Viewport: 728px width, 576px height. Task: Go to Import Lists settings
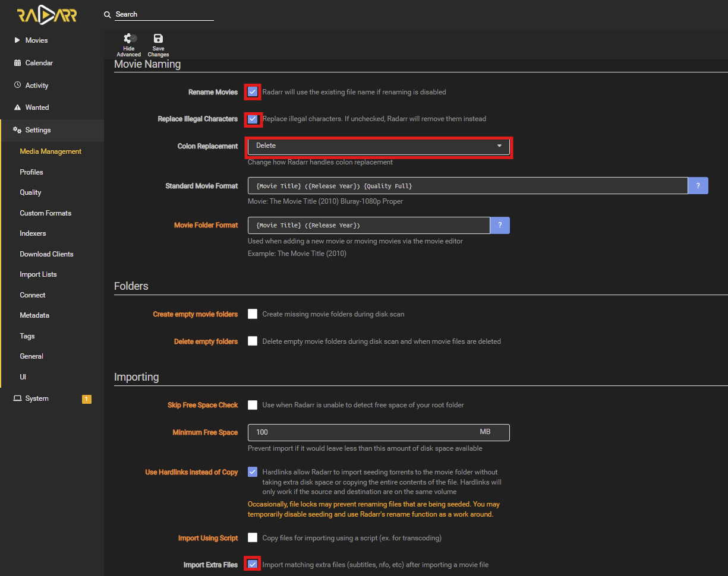[38, 274]
